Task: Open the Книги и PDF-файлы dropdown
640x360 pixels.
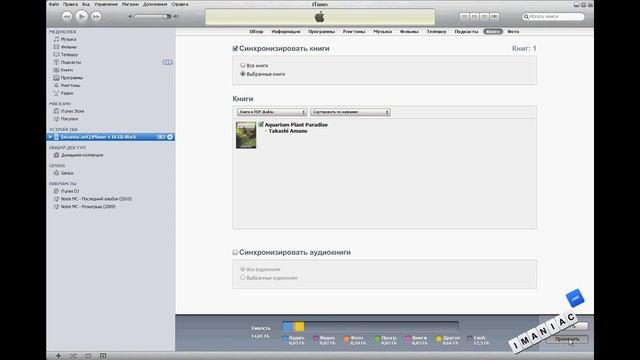Action: tap(272, 112)
